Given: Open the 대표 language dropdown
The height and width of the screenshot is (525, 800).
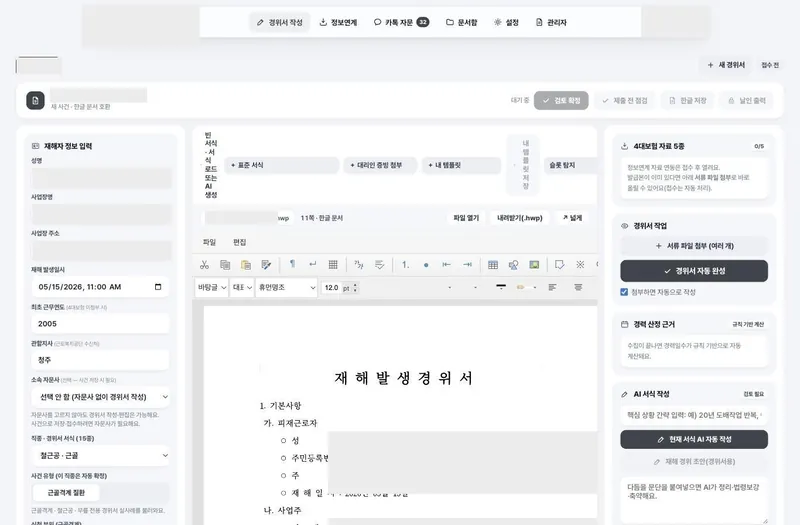Looking at the screenshot, I should coord(242,288).
